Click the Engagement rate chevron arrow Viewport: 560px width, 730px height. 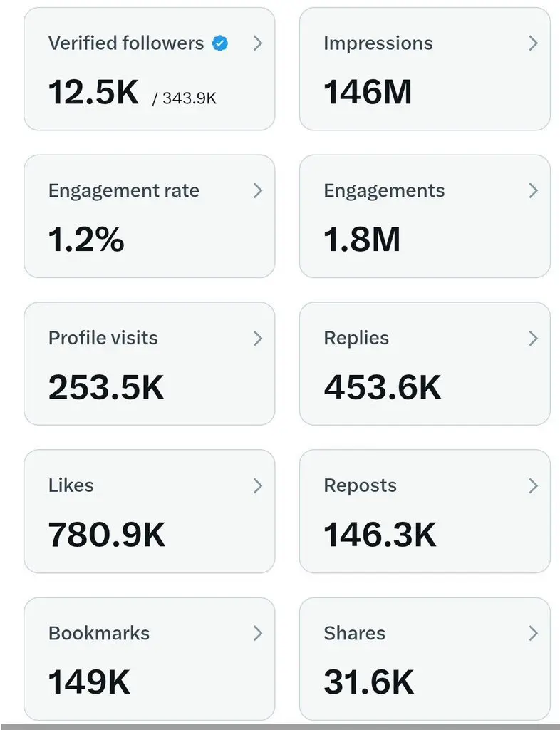(258, 190)
